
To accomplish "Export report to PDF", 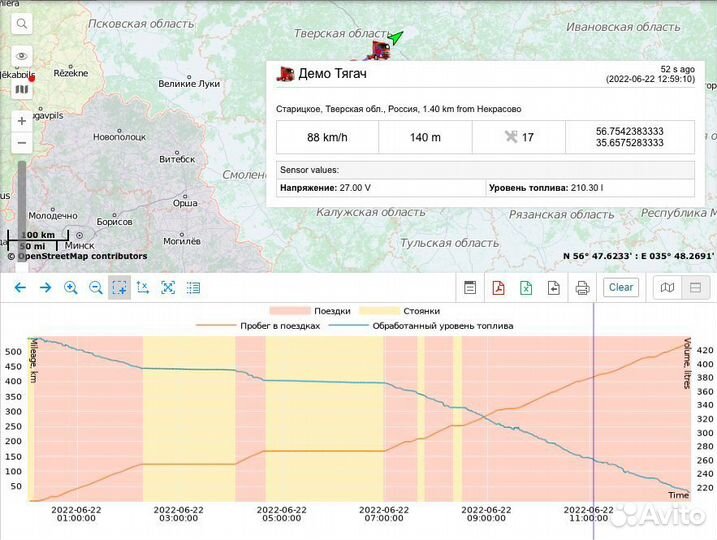I will 497,288.
